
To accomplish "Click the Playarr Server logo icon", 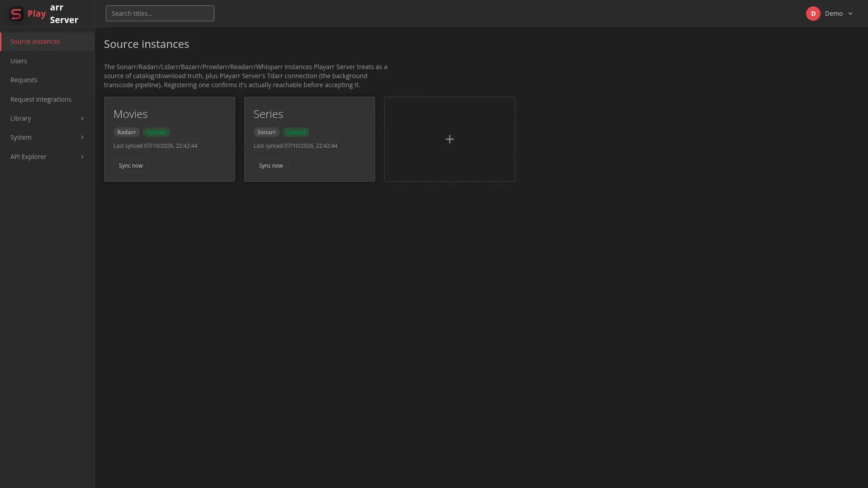I will [16, 14].
